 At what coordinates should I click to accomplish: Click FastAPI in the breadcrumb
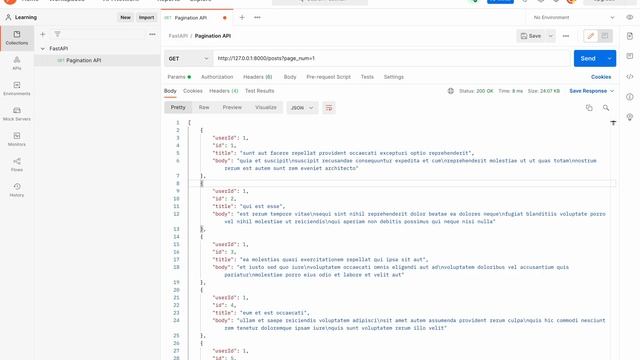[x=178, y=36]
